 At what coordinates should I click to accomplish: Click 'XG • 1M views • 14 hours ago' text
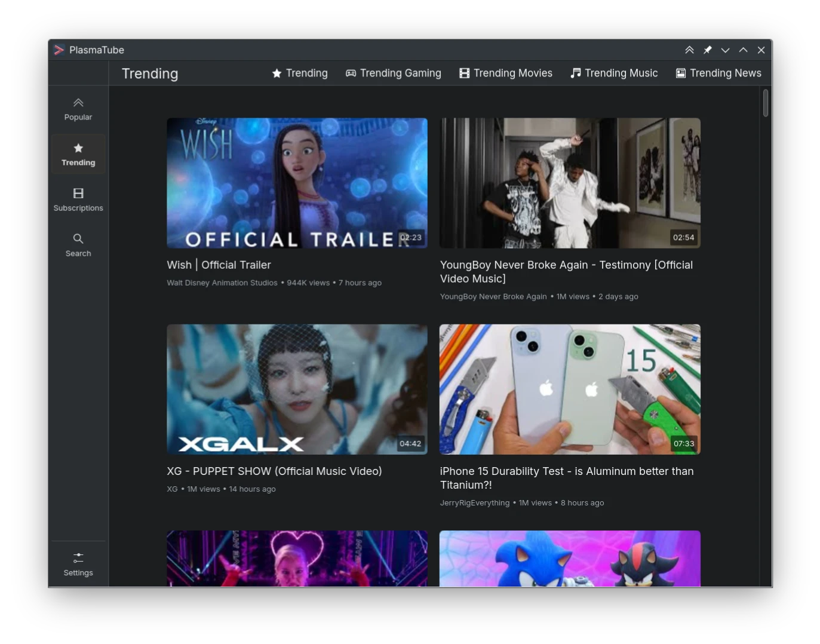(221, 489)
